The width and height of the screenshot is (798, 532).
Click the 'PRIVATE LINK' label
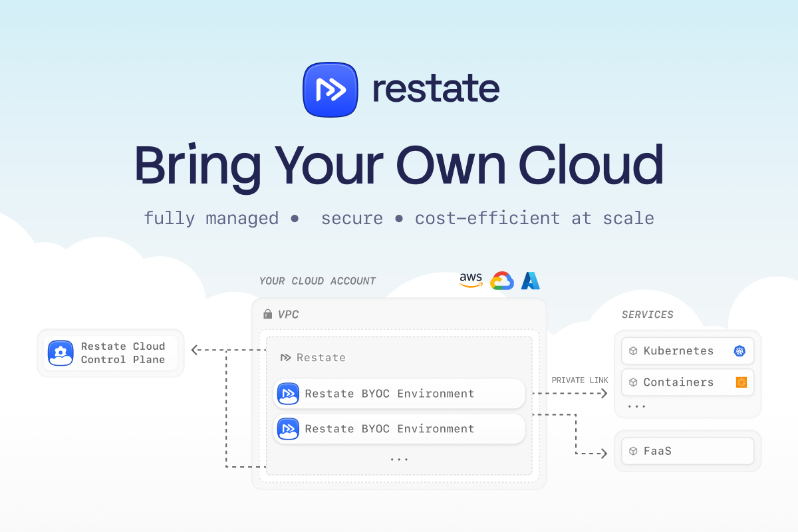tap(580, 380)
